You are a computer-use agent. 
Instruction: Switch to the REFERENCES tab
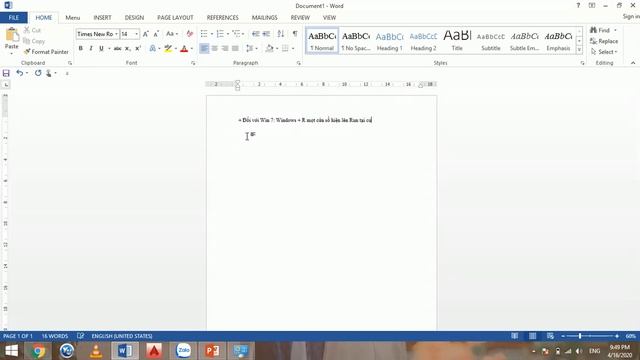point(222,18)
